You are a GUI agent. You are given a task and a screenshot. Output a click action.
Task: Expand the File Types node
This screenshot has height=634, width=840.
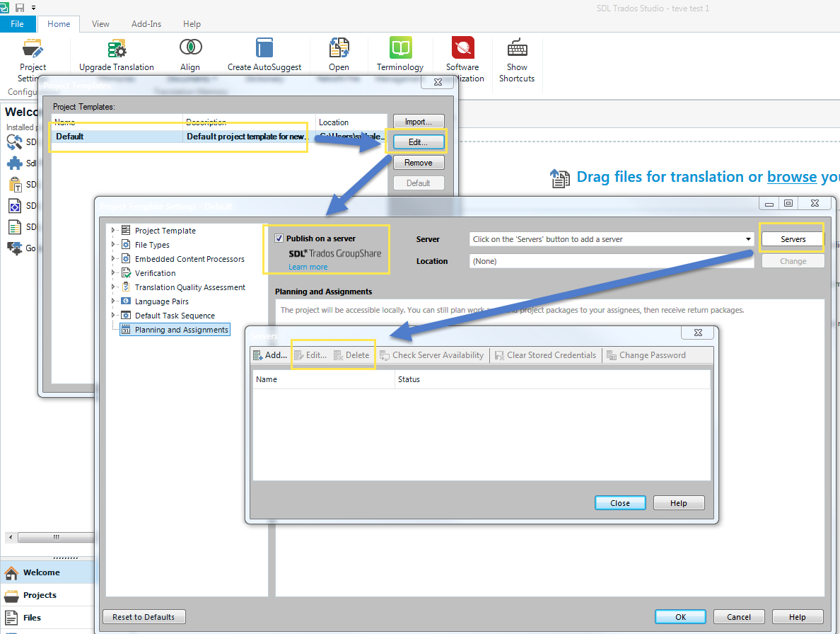click(113, 244)
